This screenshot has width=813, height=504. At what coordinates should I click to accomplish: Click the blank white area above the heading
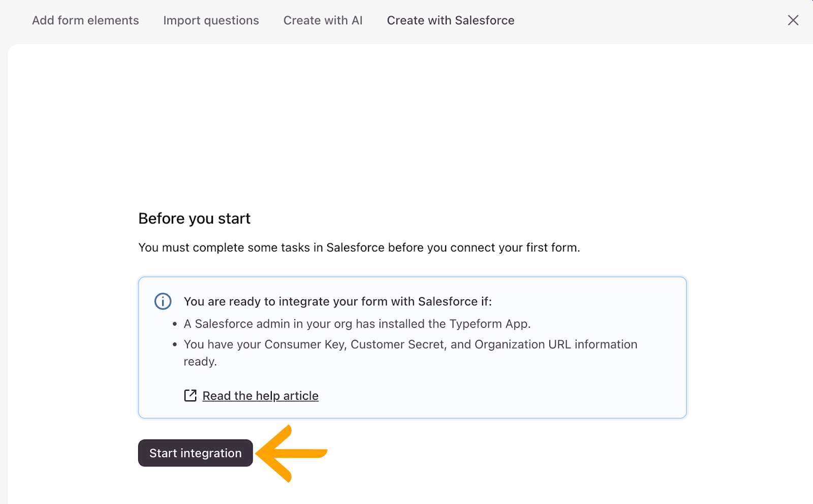(407, 127)
